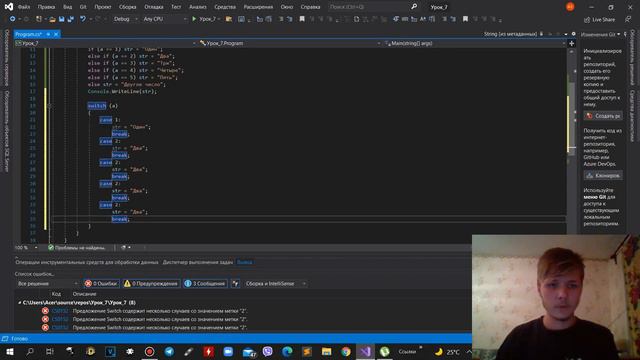Open Zoom from the taskbar
This screenshot has height=360, width=640.
point(228,351)
